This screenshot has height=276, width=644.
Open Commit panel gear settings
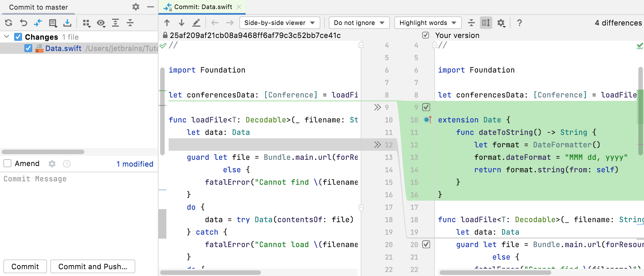pyautogui.click(x=136, y=7)
